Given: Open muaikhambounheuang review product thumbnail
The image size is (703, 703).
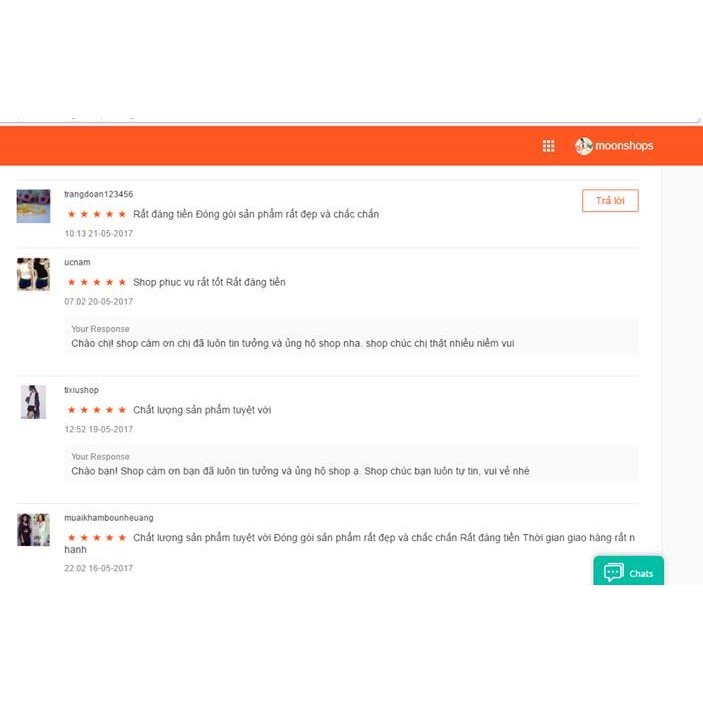Looking at the screenshot, I should coord(33,530).
